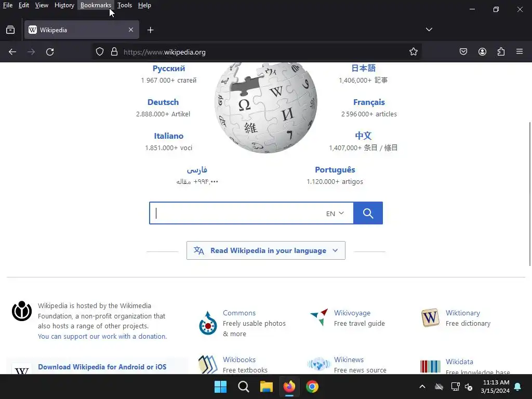
Task: Click the page vertical scrollbar
Action: coord(529,194)
